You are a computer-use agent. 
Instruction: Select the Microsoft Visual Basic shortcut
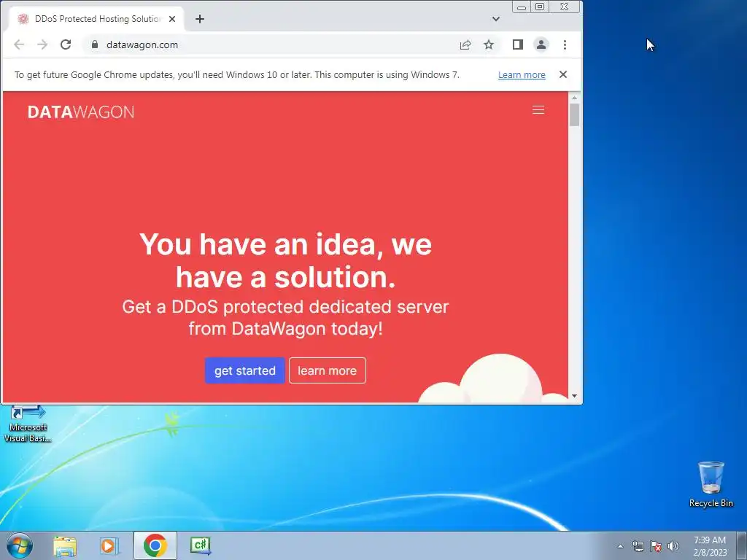coord(28,424)
